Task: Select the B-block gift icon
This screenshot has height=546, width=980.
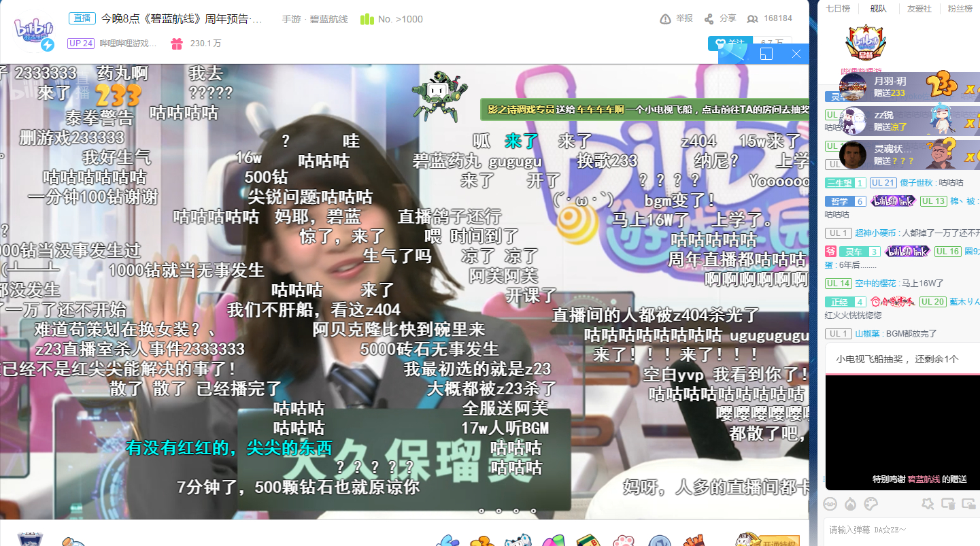Action: (x=588, y=541)
